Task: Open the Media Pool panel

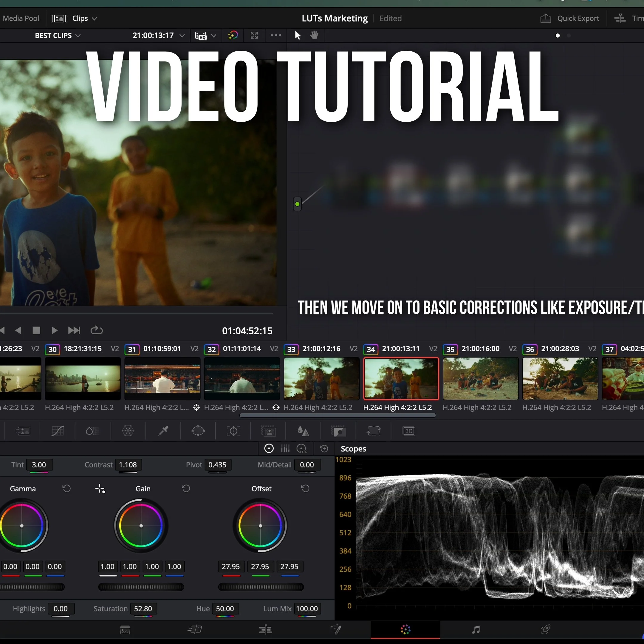Action: coord(21,18)
